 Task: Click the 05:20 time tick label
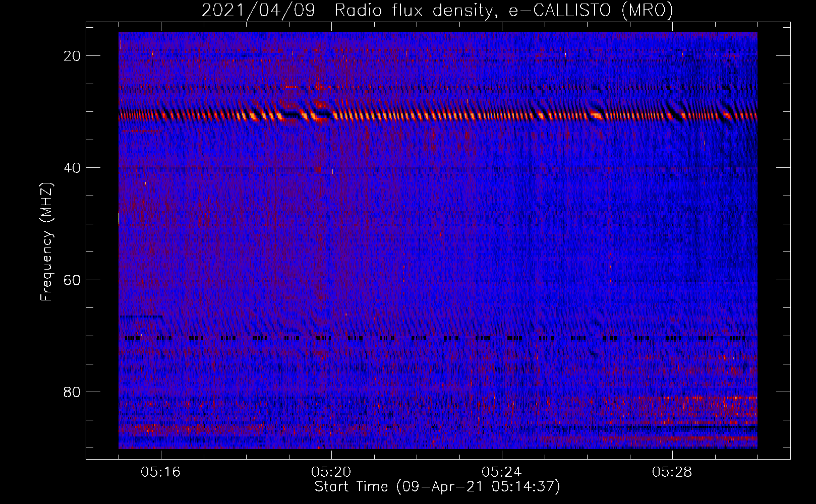tap(331, 472)
